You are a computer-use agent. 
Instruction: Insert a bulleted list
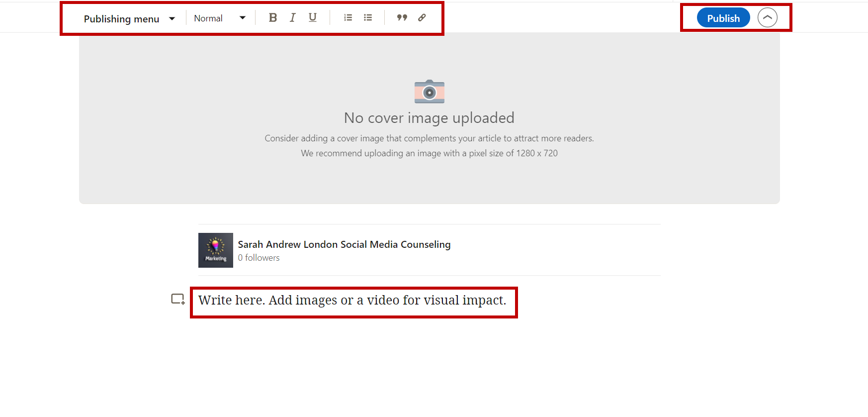[368, 18]
